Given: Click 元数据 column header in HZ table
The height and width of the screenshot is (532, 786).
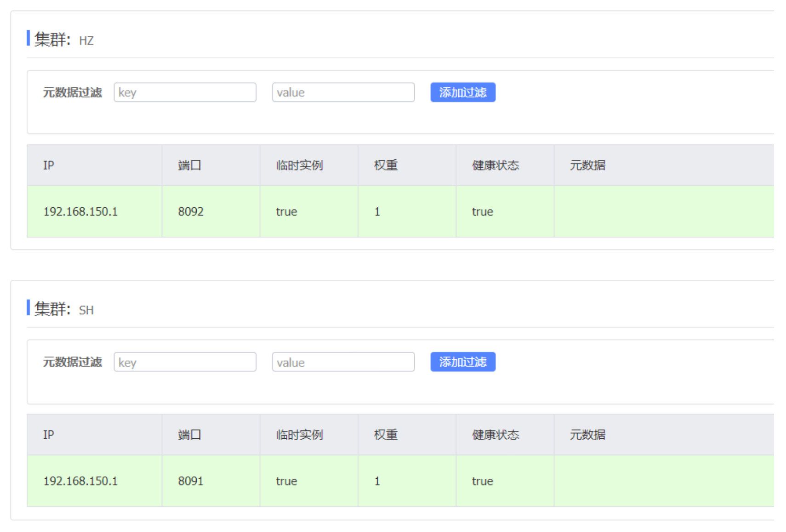Looking at the screenshot, I should [x=587, y=165].
